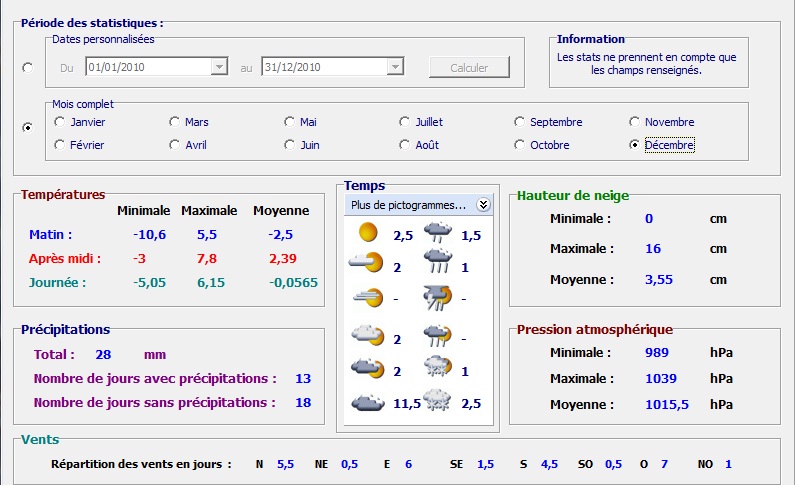Screen dimensions: 795x485
Task: Click the heavy rain cloud pictogram
Action: pos(436,265)
